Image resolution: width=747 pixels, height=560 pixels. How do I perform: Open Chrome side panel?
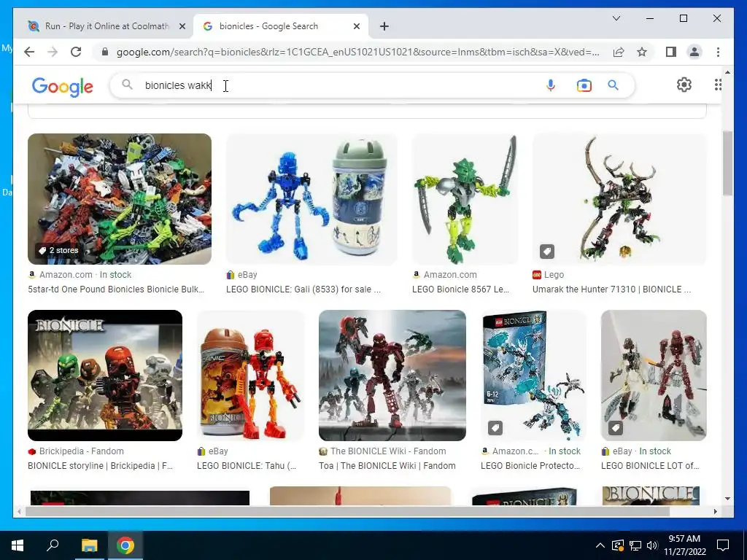click(x=671, y=52)
